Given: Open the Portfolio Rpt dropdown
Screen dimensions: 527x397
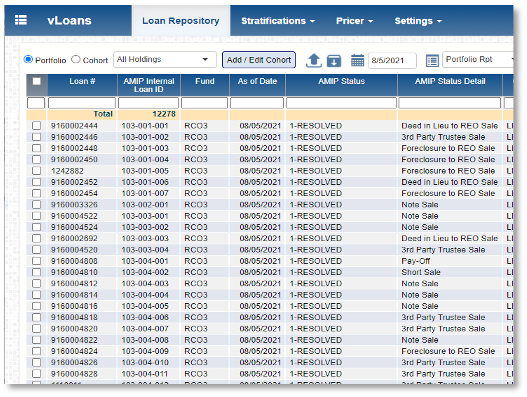Looking at the screenshot, I should (x=478, y=59).
